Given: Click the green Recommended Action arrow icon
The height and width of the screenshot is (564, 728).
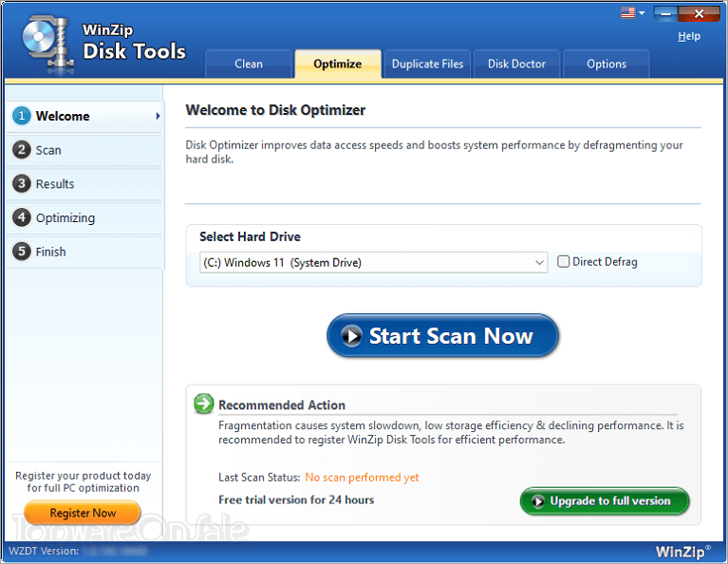Looking at the screenshot, I should [203, 404].
